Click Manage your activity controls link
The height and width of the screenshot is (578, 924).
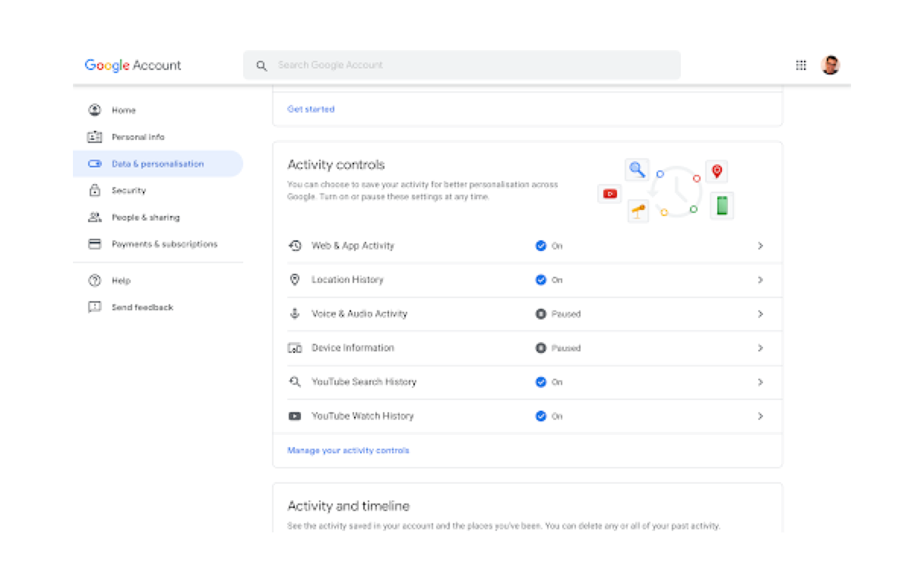[x=348, y=450]
